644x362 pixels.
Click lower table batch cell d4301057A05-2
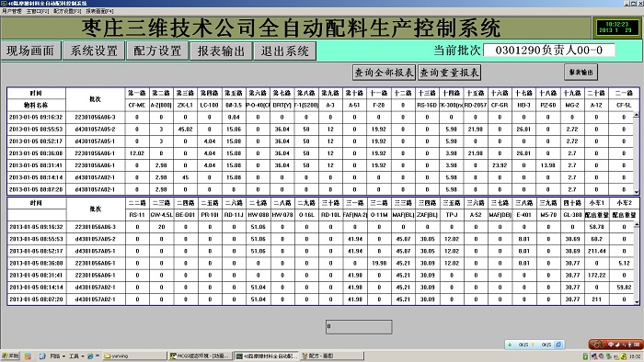(96, 239)
